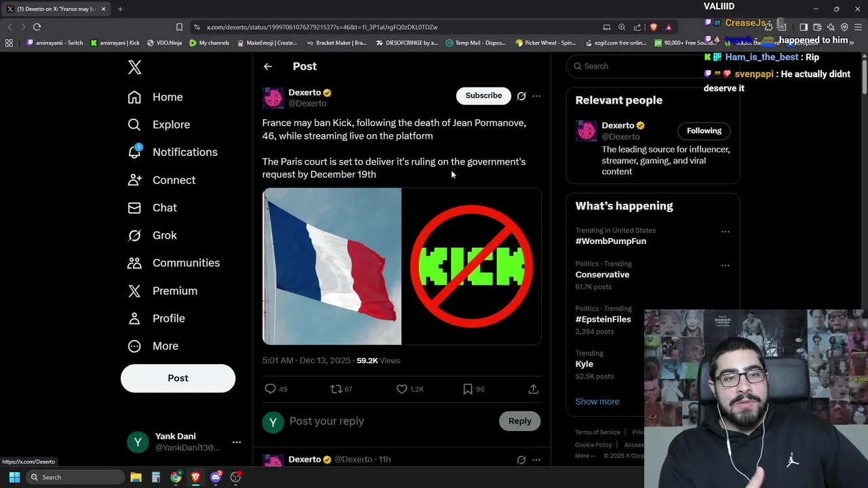
Task: Open the Windows Start menu
Action: pos(14,477)
